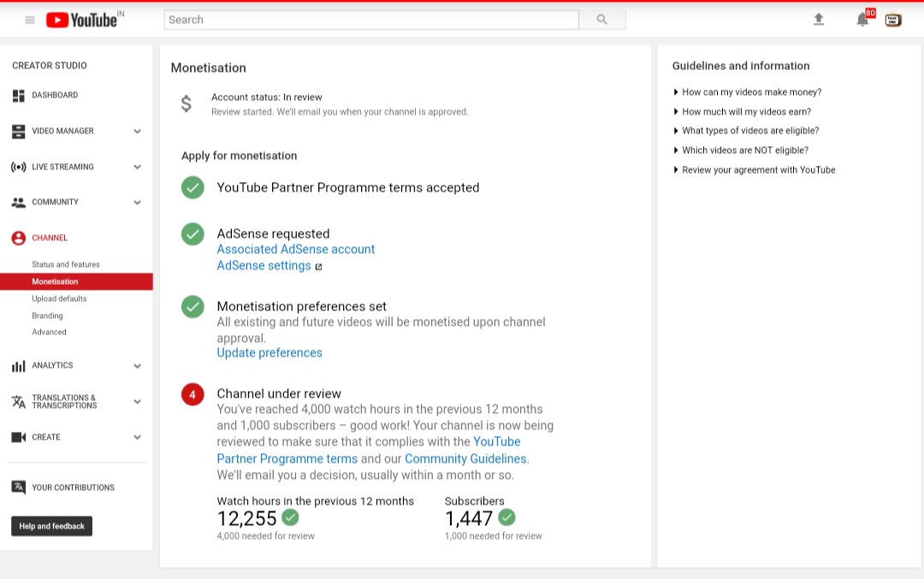Open Branding under Channel
Screen dimensions: 924x579
[x=47, y=316]
